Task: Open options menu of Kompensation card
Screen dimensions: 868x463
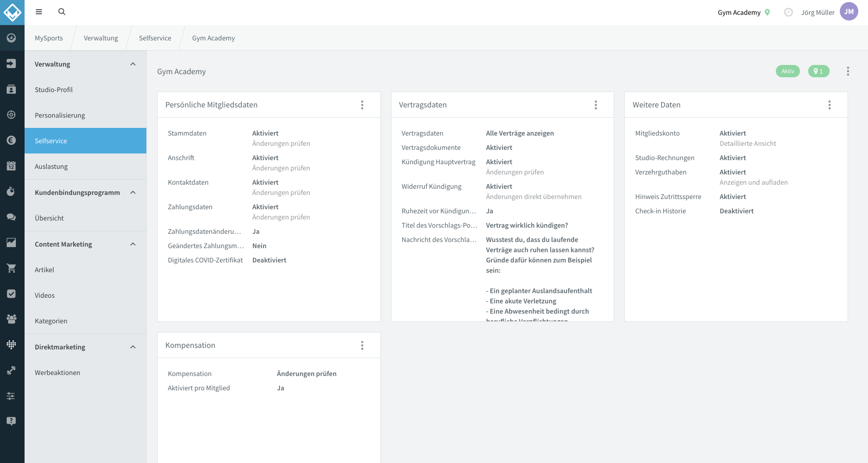Action: [x=362, y=345]
